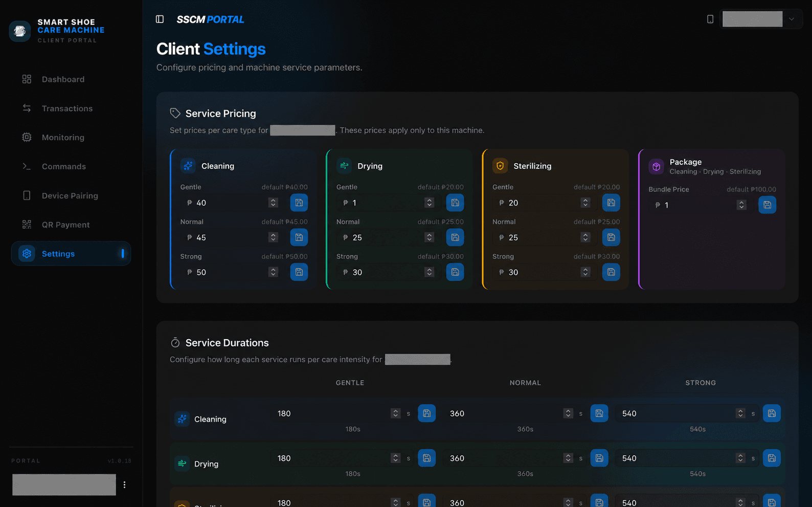Adjust Drying Strong duration stepper arrows
Image resolution: width=812 pixels, height=507 pixels.
[x=740, y=458]
